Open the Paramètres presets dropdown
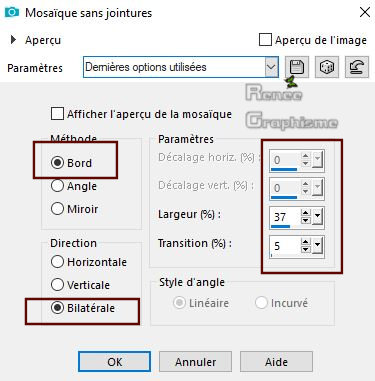375x381 pixels. coord(271,67)
